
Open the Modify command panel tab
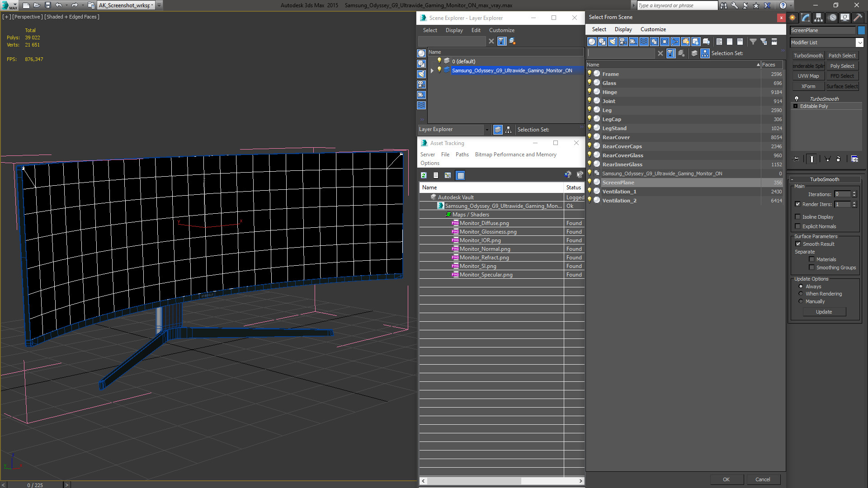(x=806, y=18)
